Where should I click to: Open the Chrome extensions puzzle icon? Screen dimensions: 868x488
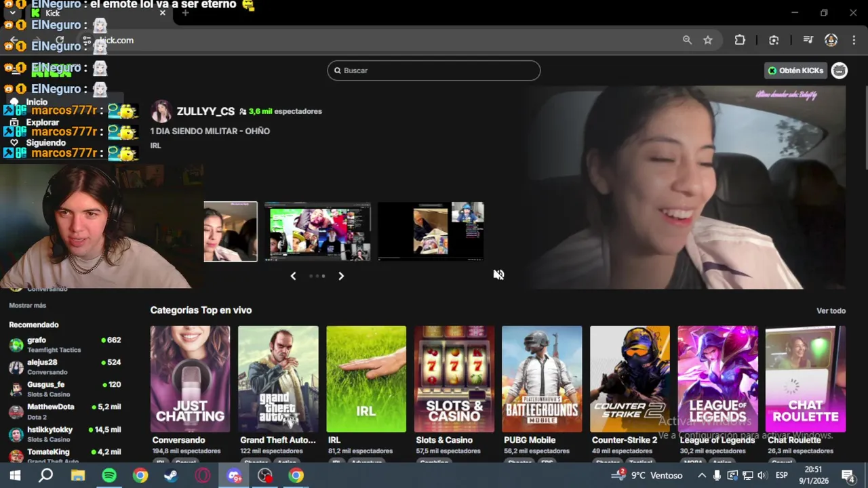click(740, 40)
